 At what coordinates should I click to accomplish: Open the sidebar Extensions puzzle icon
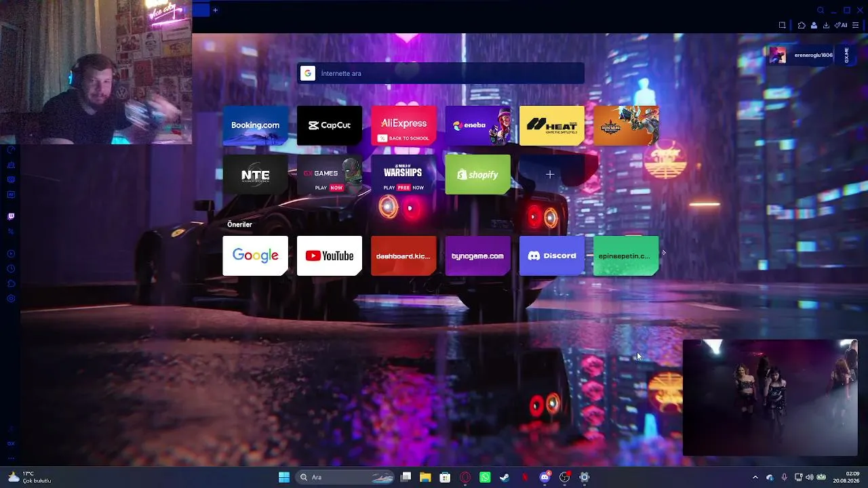tap(11, 283)
